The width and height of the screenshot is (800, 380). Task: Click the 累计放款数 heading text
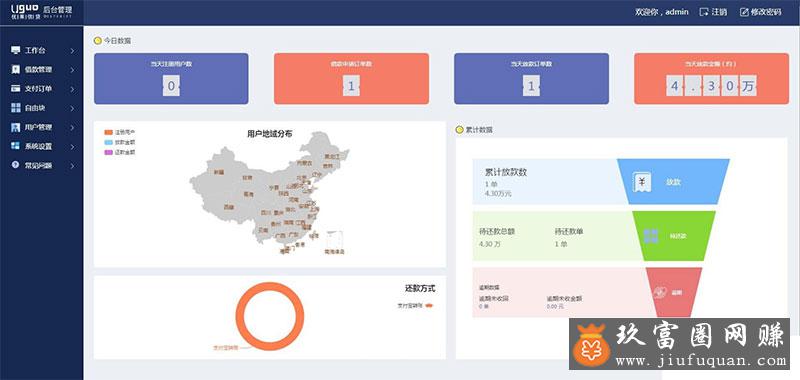pyautogui.click(x=506, y=172)
